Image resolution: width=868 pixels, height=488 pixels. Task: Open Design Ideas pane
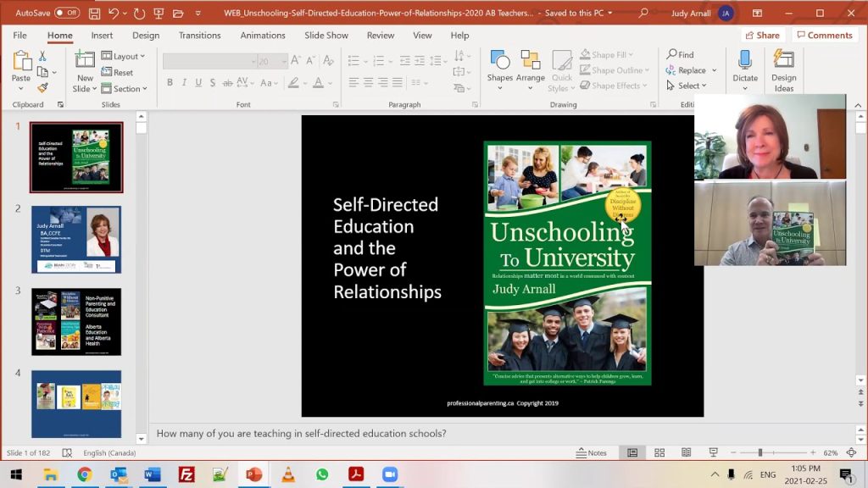point(783,66)
